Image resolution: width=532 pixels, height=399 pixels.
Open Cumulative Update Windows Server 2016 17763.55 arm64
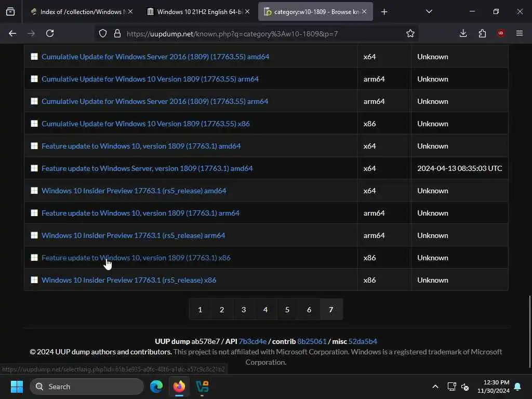(x=155, y=101)
